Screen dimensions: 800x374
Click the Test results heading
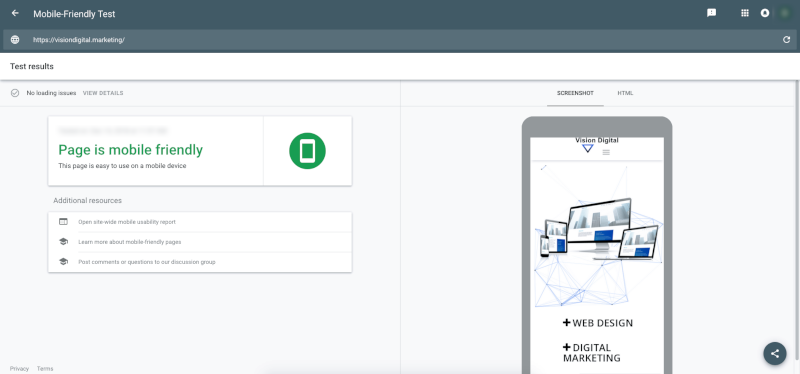pos(32,66)
